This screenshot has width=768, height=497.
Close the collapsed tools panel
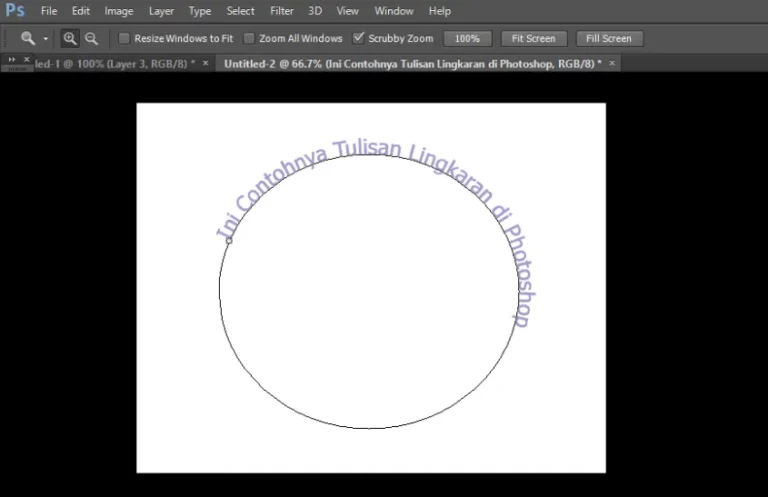click(27, 59)
